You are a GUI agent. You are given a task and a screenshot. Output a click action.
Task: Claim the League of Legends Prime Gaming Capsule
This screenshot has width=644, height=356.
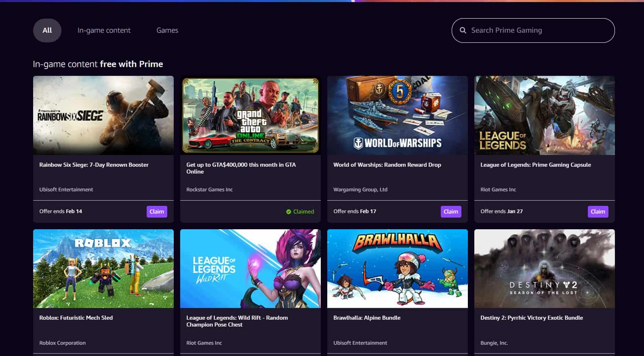click(598, 212)
